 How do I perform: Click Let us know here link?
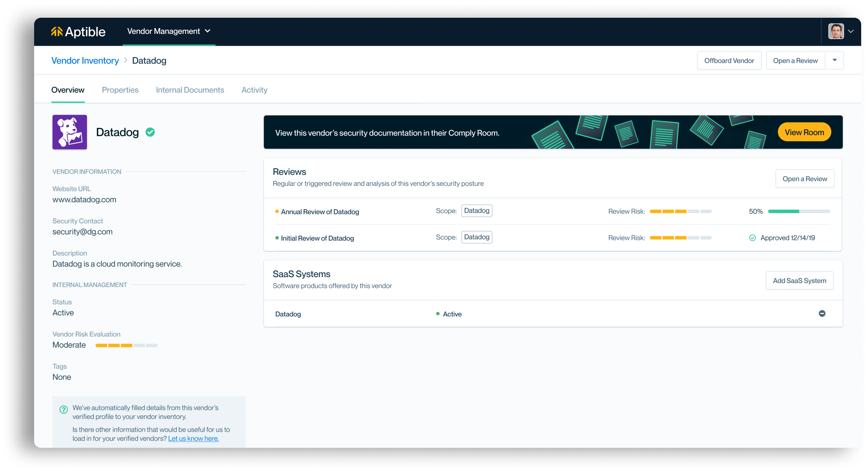(193, 439)
